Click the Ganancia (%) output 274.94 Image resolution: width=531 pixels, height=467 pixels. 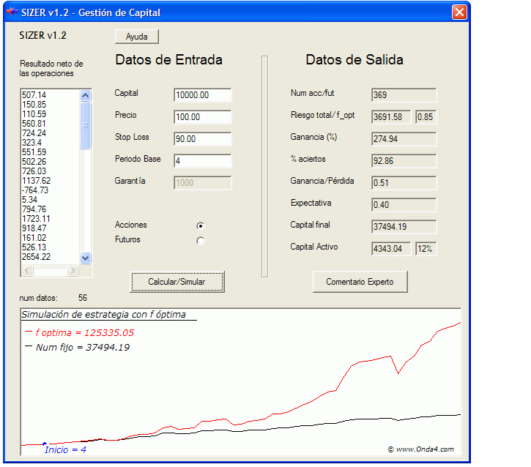404,139
